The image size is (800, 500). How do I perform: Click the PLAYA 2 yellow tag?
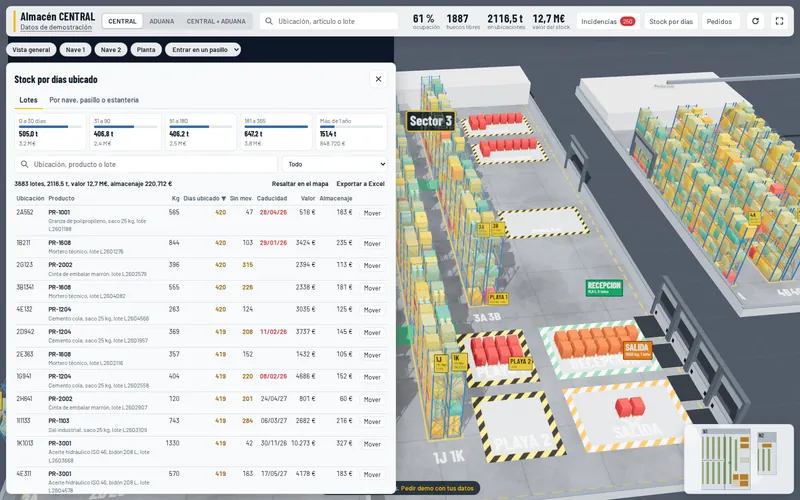520,362
